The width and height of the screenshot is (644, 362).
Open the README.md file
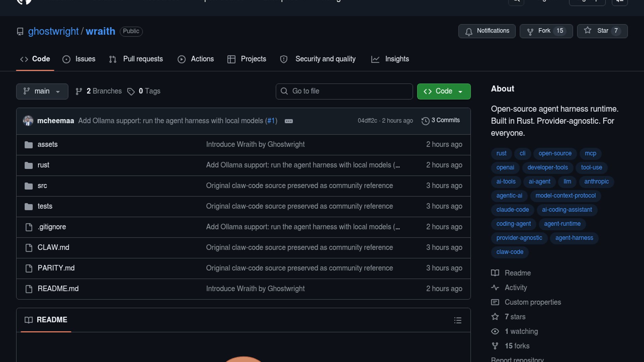tap(58, 289)
